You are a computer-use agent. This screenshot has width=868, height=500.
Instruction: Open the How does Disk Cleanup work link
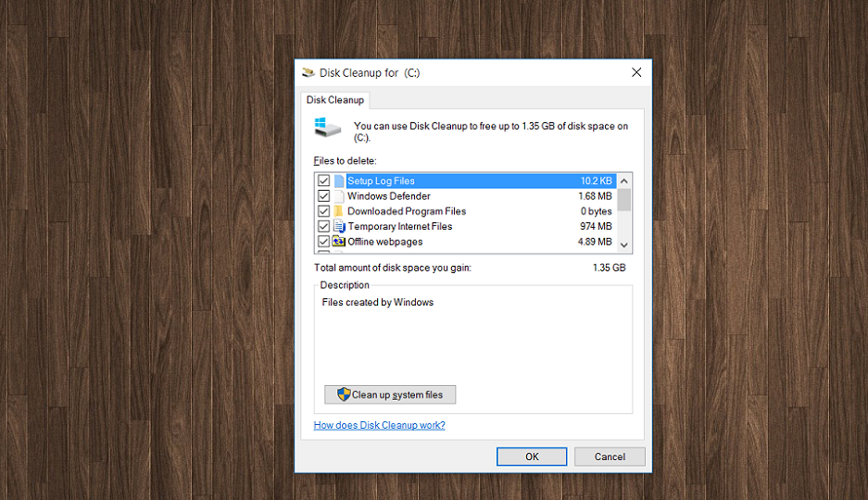click(379, 425)
